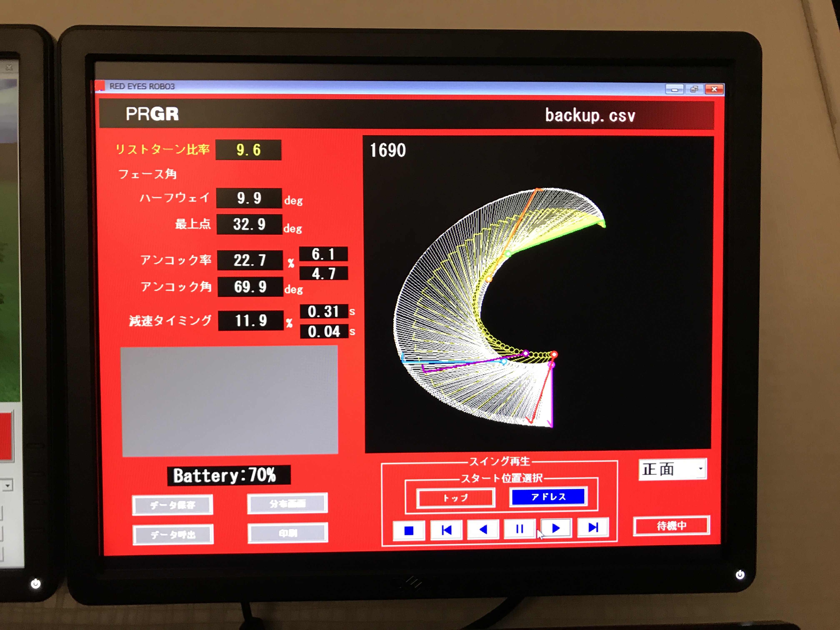Play the swing in reverse
The height and width of the screenshot is (630, 840).
(x=483, y=529)
